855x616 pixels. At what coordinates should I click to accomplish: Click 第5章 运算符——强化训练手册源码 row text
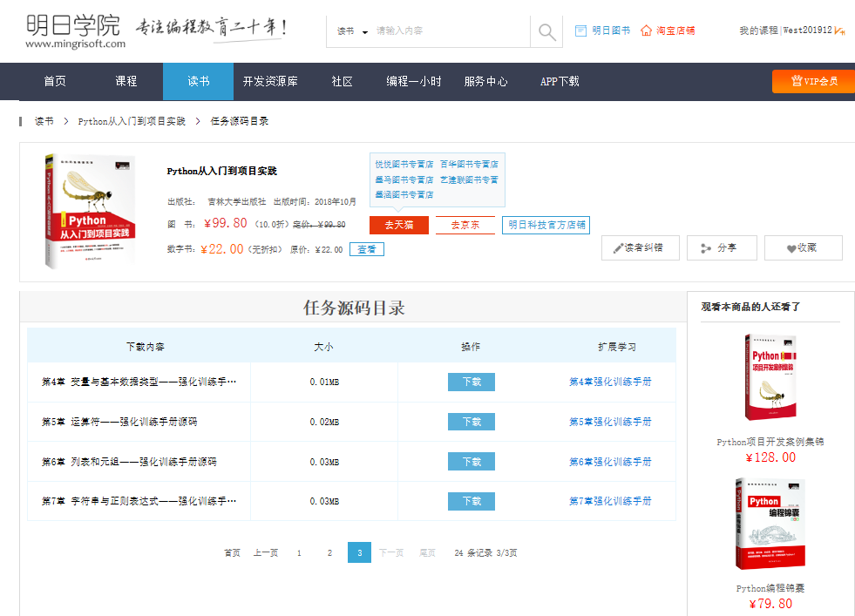(x=119, y=422)
